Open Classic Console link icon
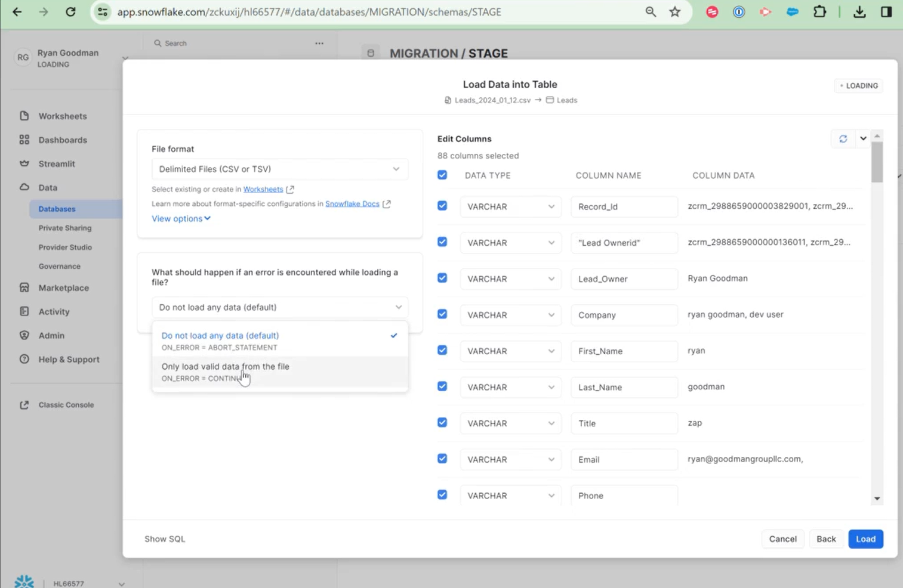 [24, 405]
